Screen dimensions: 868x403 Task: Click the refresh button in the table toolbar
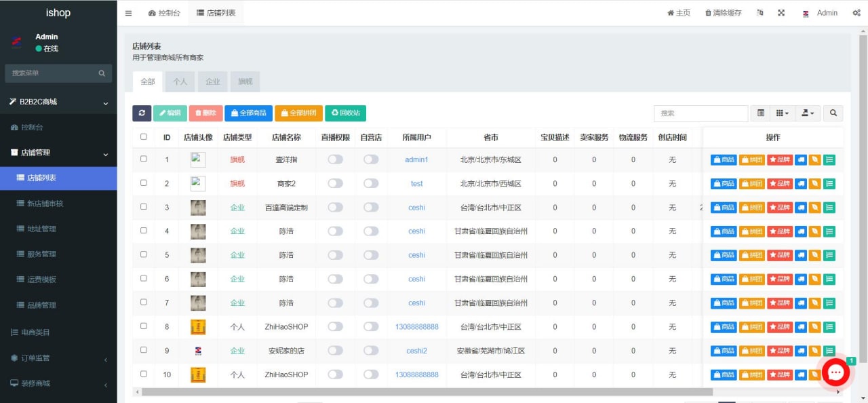point(142,113)
